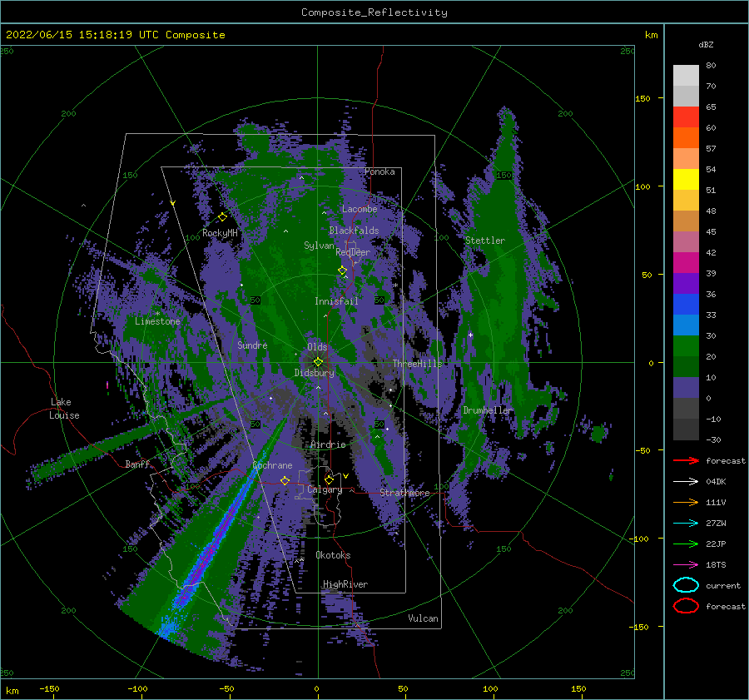Pick the light gray swatch beside 80 dBZ

tap(686, 76)
